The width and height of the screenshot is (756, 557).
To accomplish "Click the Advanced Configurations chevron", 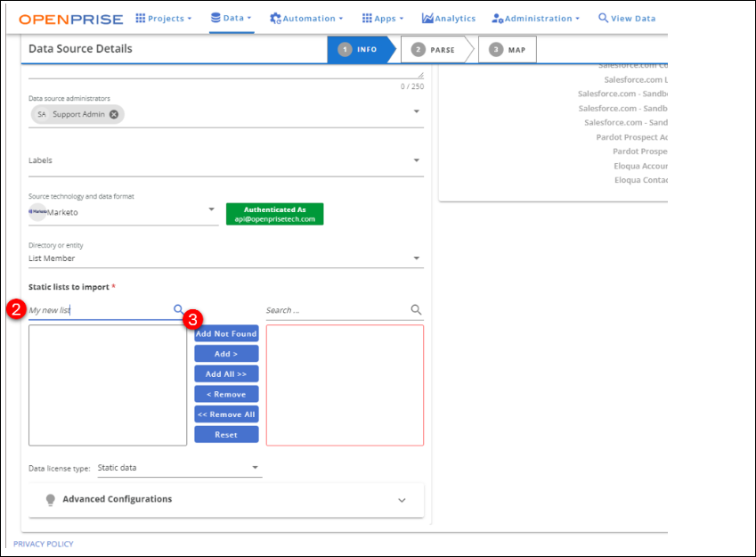I will (x=402, y=500).
